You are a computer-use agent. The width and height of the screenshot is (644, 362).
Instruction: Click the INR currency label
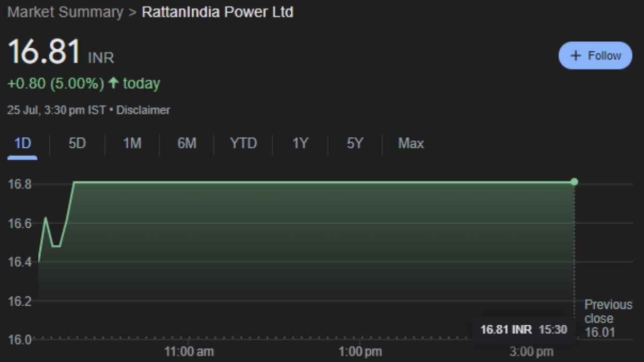click(x=101, y=58)
